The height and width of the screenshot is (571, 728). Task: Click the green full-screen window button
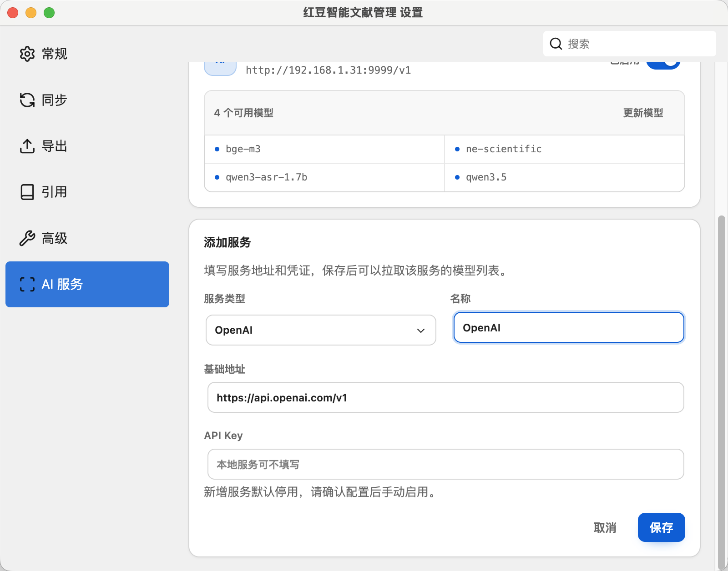point(49,13)
